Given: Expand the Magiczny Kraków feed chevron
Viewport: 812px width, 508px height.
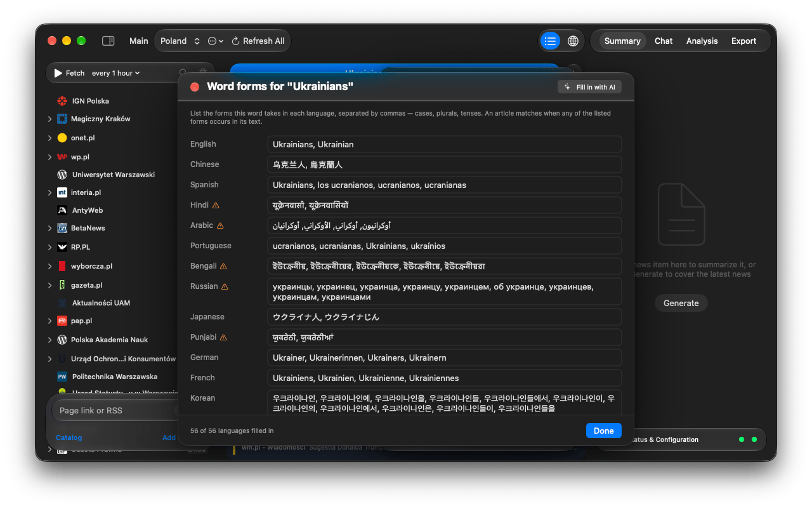Looking at the screenshot, I should pyautogui.click(x=50, y=119).
